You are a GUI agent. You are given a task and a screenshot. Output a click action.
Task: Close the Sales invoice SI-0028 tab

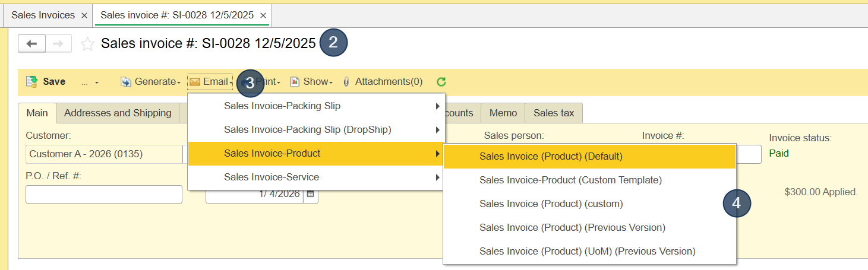click(263, 15)
